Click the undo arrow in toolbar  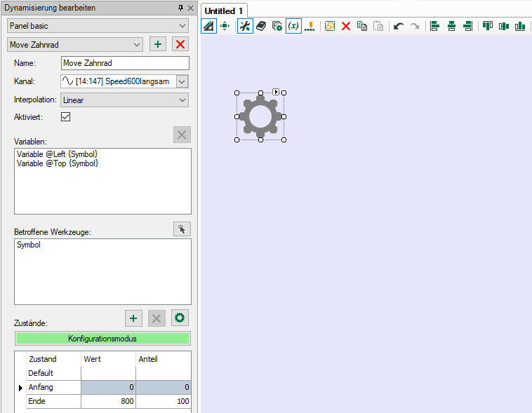tap(399, 26)
